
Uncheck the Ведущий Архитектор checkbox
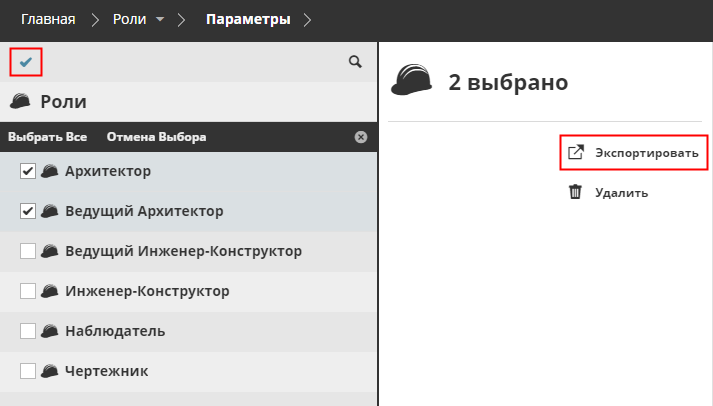point(28,211)
